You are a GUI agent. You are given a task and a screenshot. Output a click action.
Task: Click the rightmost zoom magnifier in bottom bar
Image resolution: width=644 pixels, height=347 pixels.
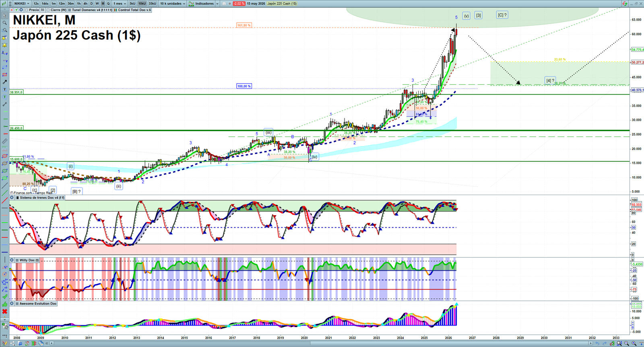634,343
